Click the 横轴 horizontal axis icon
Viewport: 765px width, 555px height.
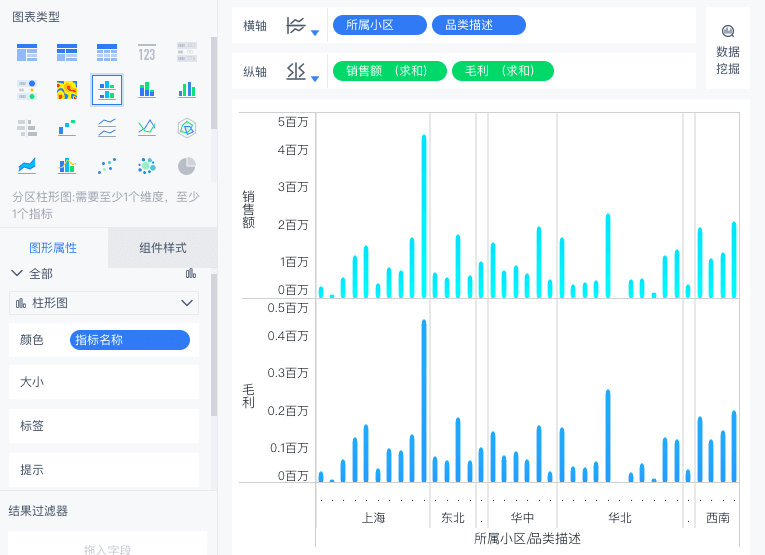pos(296,25)
